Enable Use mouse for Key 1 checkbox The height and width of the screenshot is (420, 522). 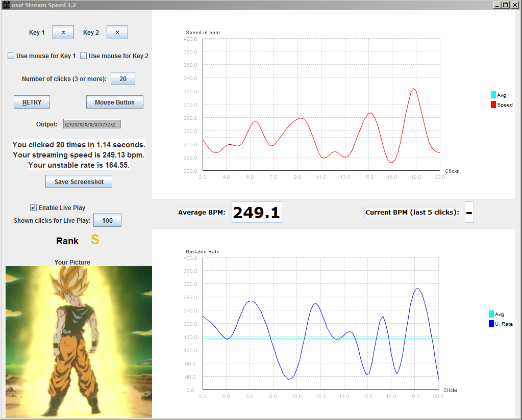[x=11, y=56]
